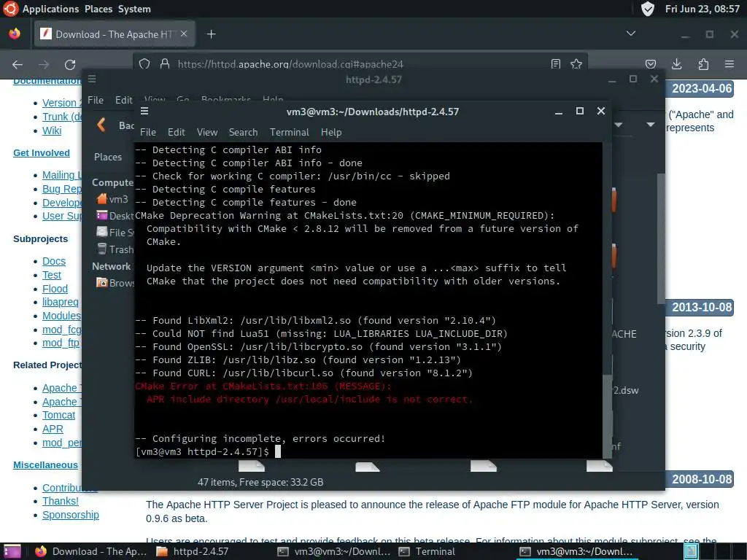
Task: Click the Firefox address bar URL
Action: coord(290,64)
